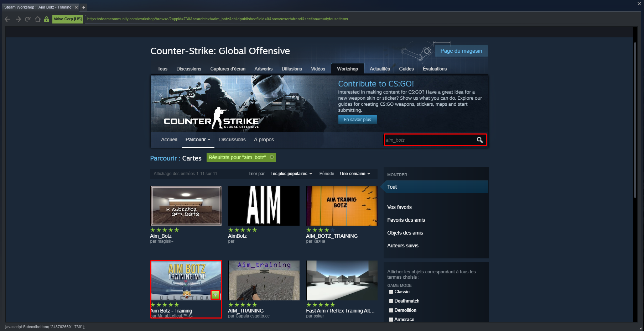
Task: Click the Aim_Botz item title
Action: [161, 236]
